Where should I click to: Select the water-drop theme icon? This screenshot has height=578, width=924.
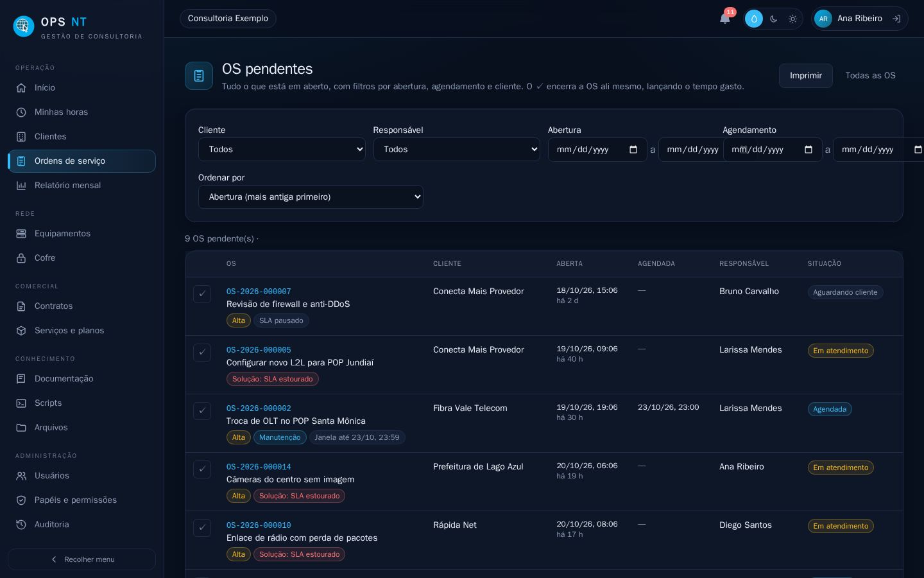[754, 19]
